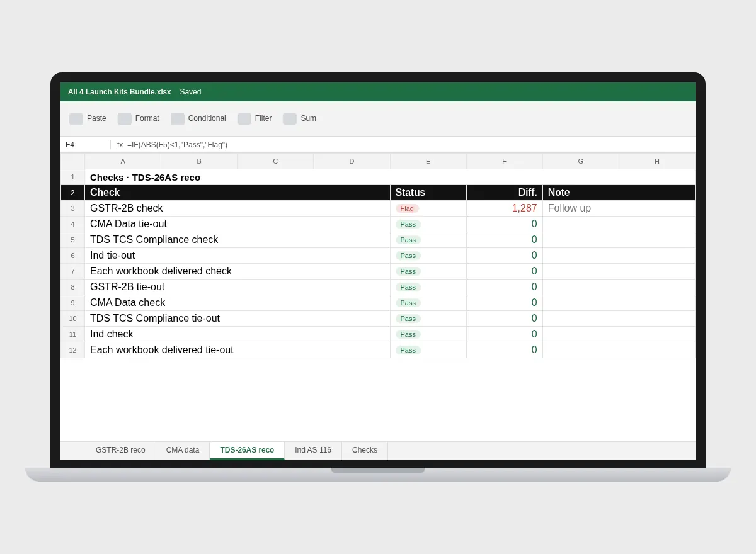Click the 'Follow up' note cell
756x554 pixels.
(619, 208)
